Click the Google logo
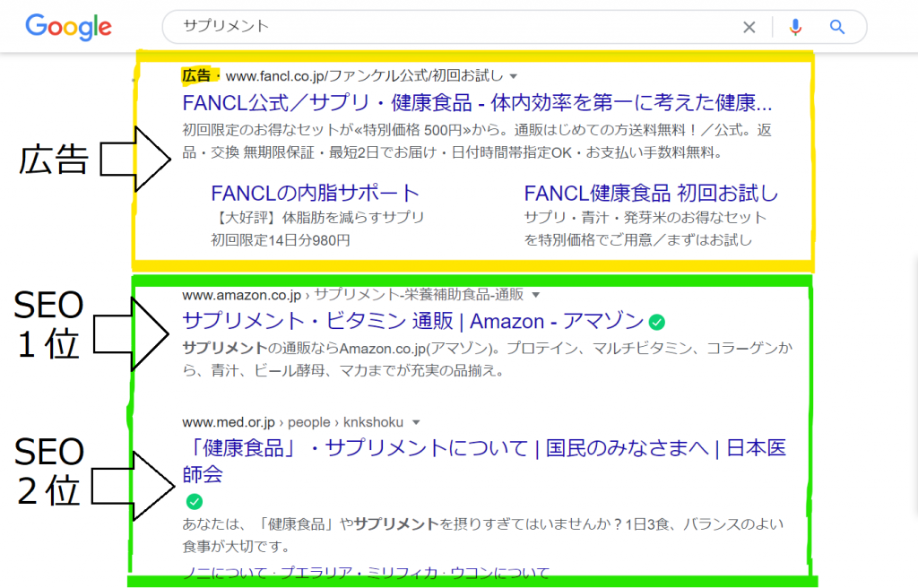 pos(68,27)
